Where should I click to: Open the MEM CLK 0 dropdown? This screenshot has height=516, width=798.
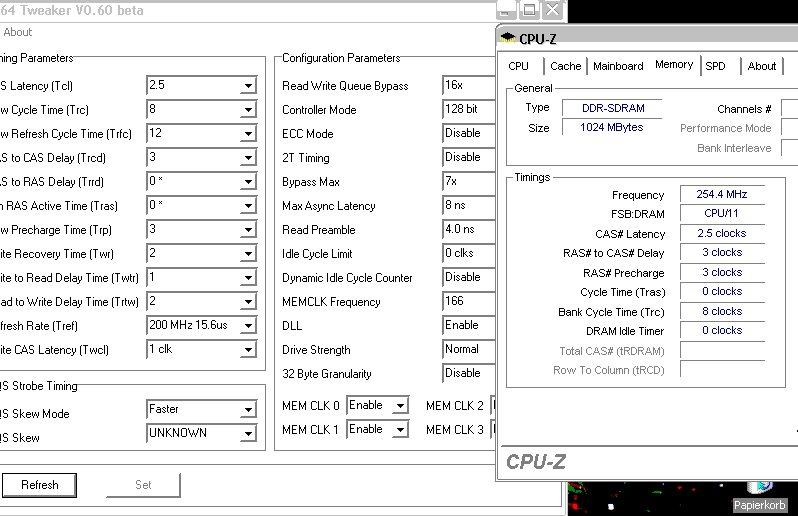(x=401, y=406)
